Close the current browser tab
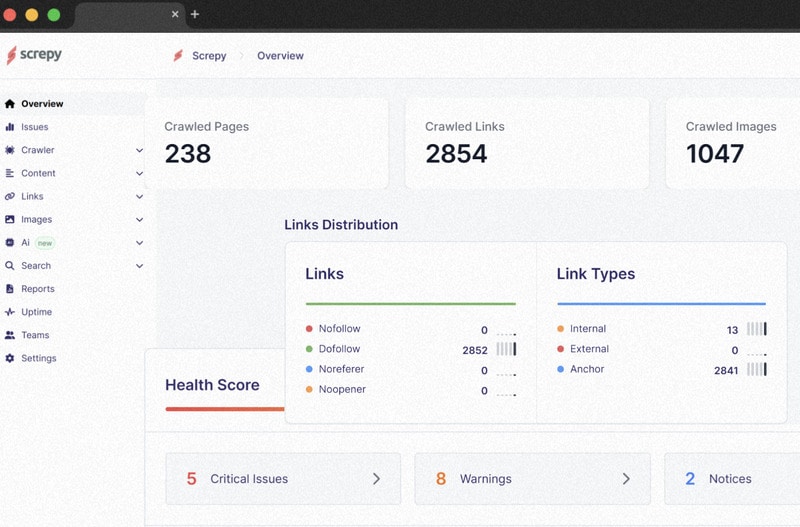This screenshot has height=527, width=800. click(x=176, y=14)
